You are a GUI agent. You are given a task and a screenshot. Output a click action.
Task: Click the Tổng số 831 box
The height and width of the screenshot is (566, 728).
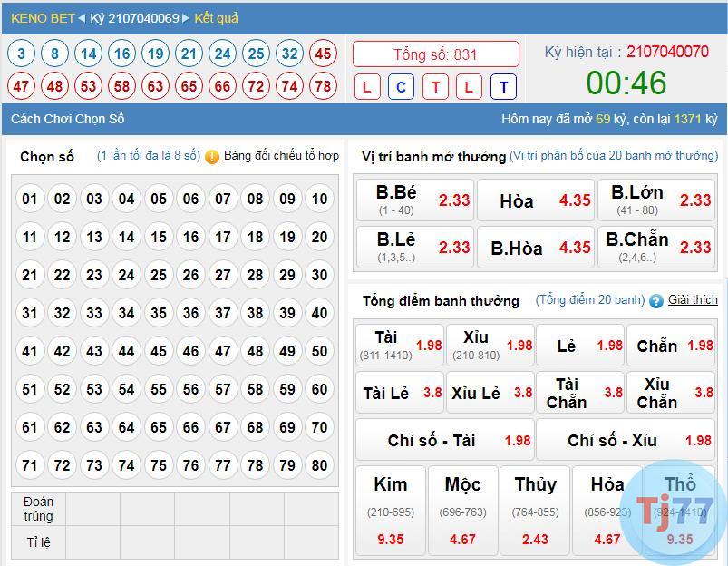pyautogui.click(x=435, y=54)
